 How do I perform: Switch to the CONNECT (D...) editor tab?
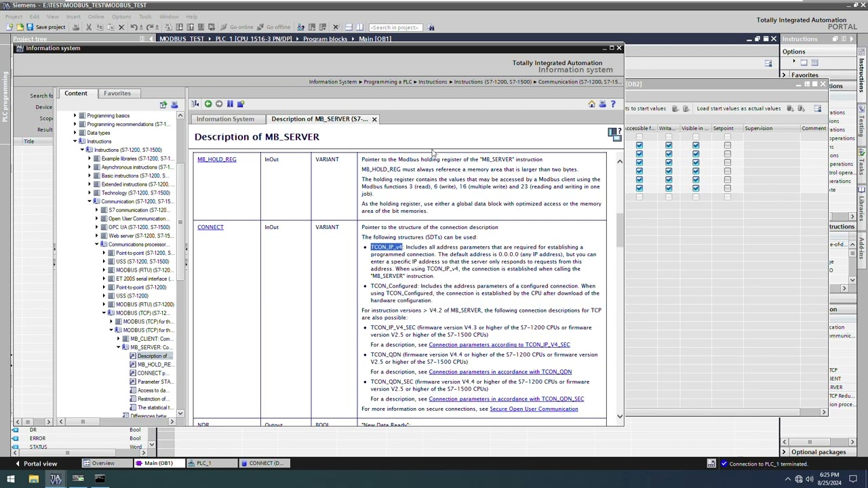(x=265, y=464)
